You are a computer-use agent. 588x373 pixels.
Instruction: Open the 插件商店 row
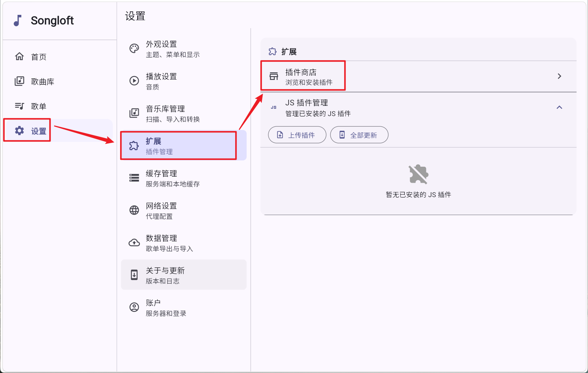point(418,77)
